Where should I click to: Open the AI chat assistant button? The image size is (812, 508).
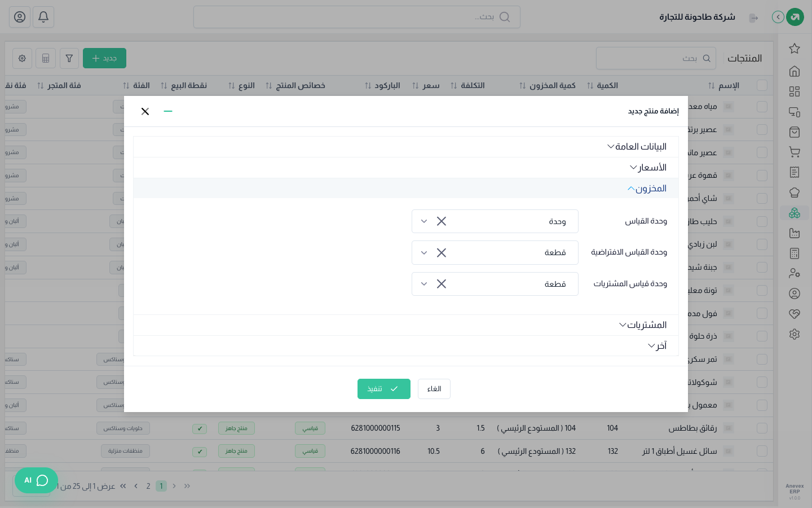click(36, 480)
